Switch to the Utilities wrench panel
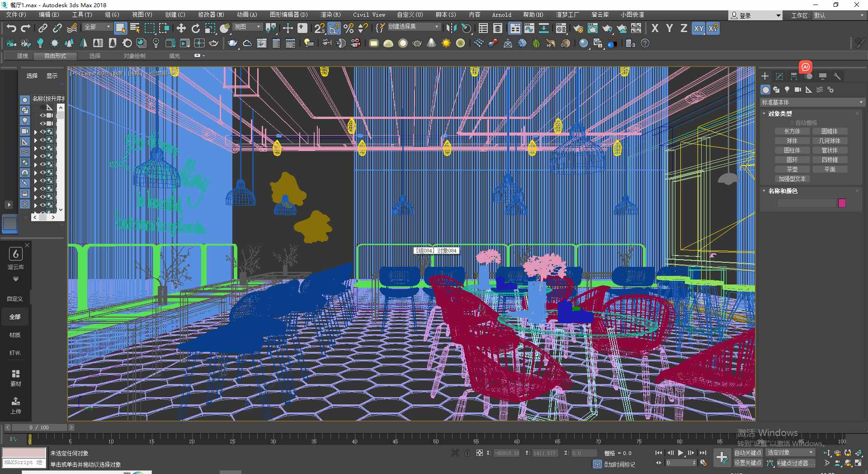This screenshot has height=474, width=868. [837, 76]
